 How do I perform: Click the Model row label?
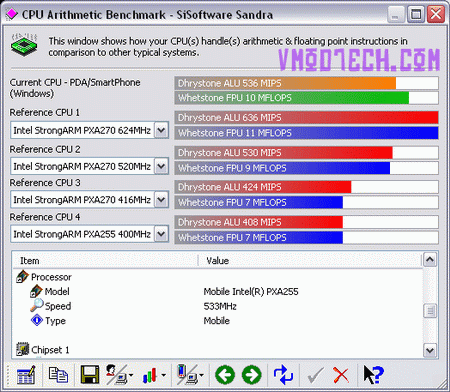point(57,291)
